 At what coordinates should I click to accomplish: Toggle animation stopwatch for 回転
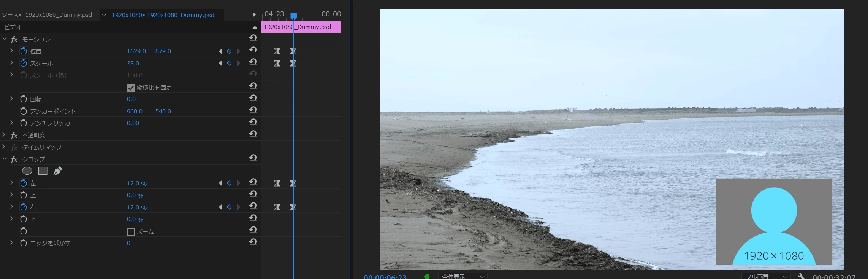(24, 99)
